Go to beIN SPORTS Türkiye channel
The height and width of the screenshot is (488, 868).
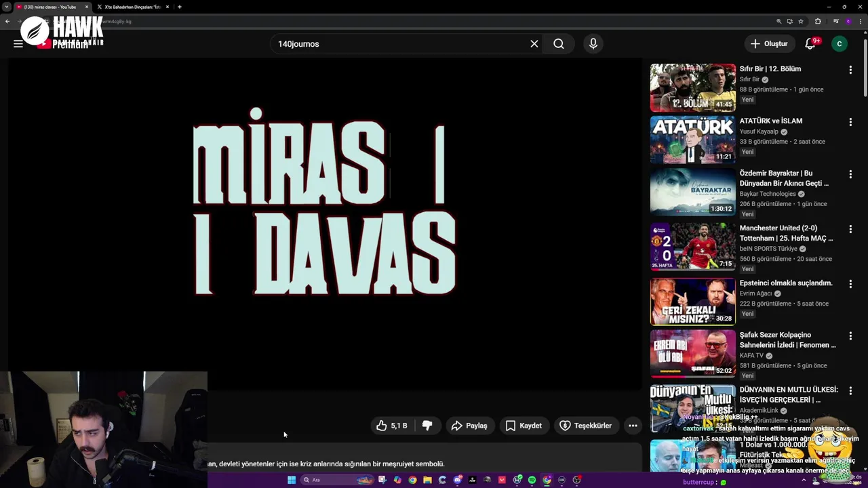[768, 249]
